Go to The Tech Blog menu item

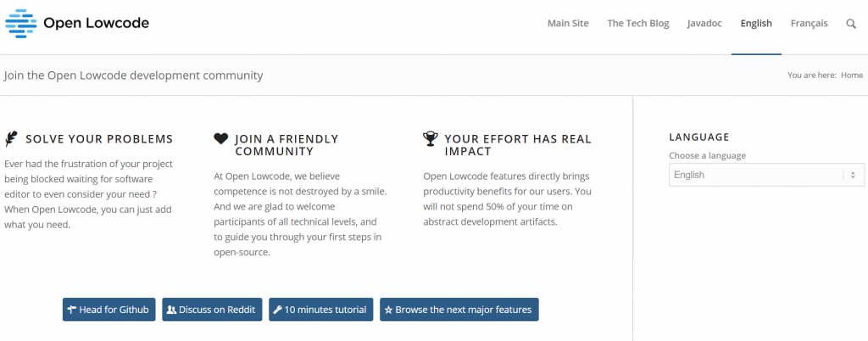tap(637, 23)
